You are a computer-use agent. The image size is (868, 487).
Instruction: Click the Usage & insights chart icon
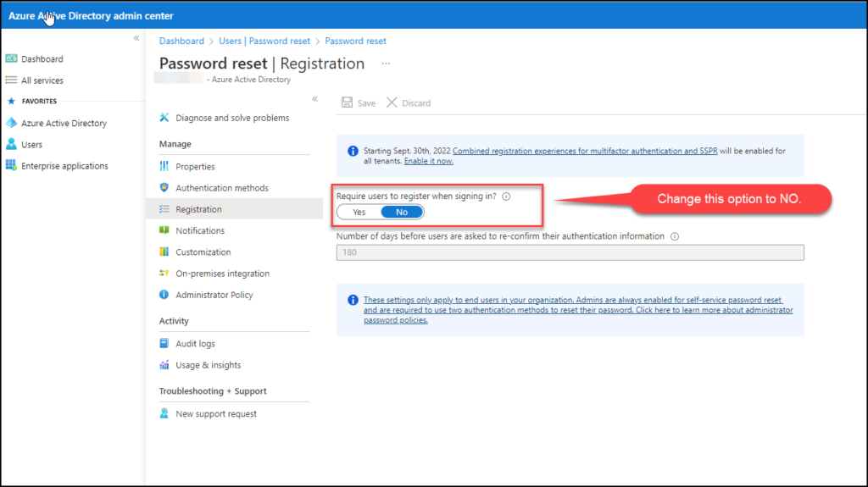click(164, 365)
